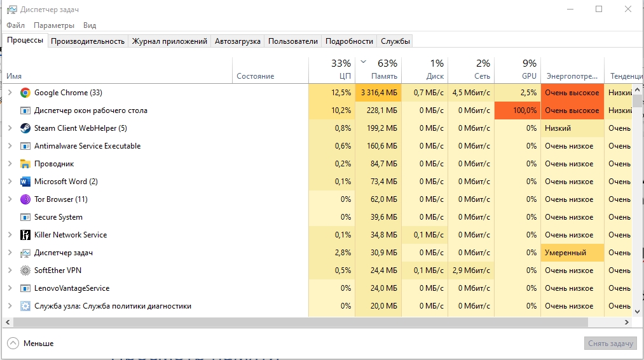Click Chrome network value 4,5 Мбит/с

(x=471, y=93)
